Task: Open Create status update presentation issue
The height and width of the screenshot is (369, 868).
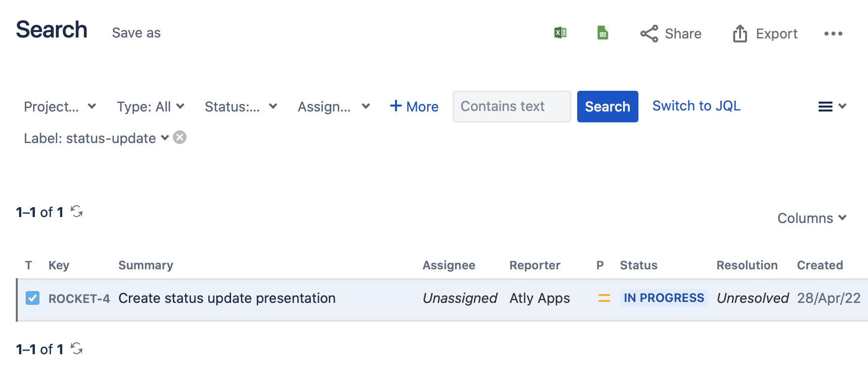Action: pos(227,298)
